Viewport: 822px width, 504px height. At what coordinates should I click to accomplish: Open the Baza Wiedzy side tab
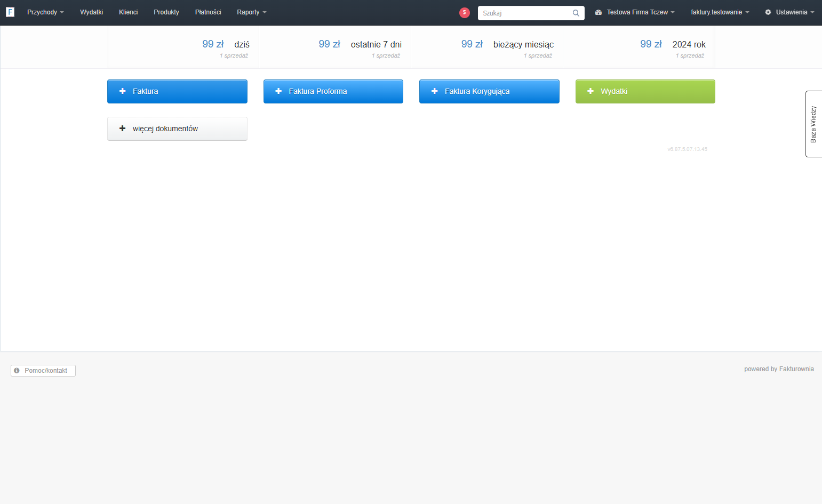[x=813, y=124]
